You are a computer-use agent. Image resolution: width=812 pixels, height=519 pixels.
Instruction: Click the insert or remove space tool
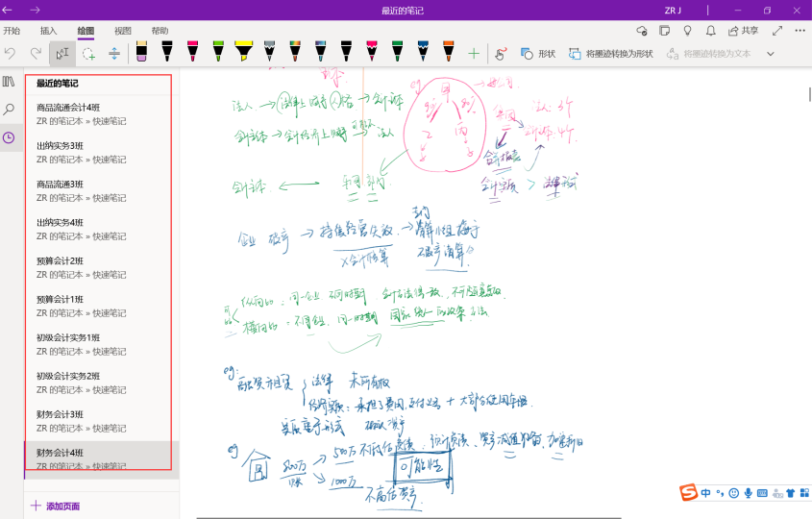114,54
